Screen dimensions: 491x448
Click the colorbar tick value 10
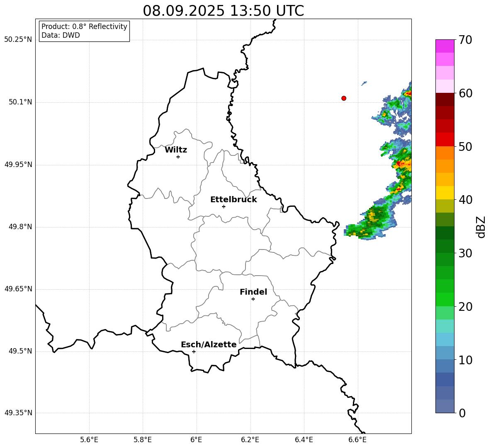coord(465,360)
